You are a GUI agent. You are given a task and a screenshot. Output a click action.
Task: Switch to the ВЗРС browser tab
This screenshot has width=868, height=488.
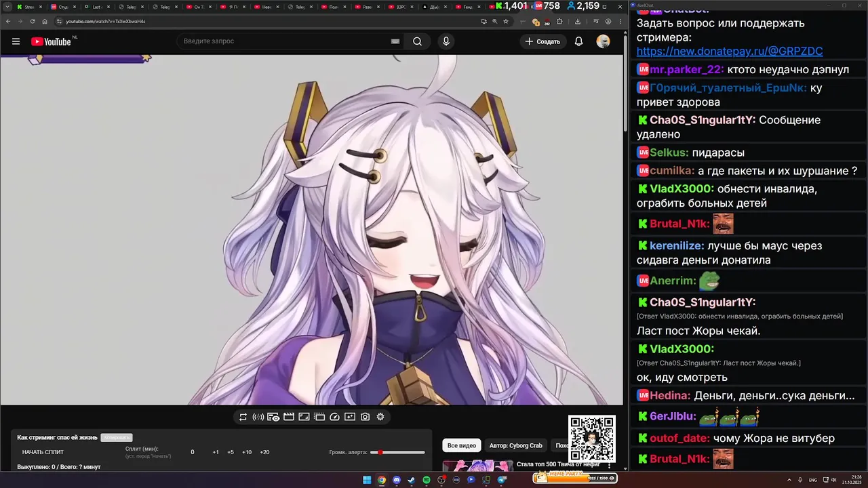pos(402,7)
